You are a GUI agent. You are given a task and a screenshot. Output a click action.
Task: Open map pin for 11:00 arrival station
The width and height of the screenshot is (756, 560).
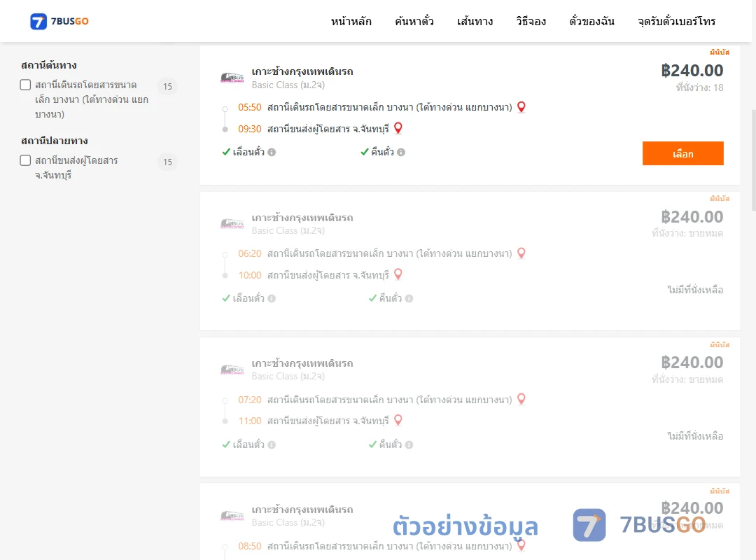click(x=398, y=420)
